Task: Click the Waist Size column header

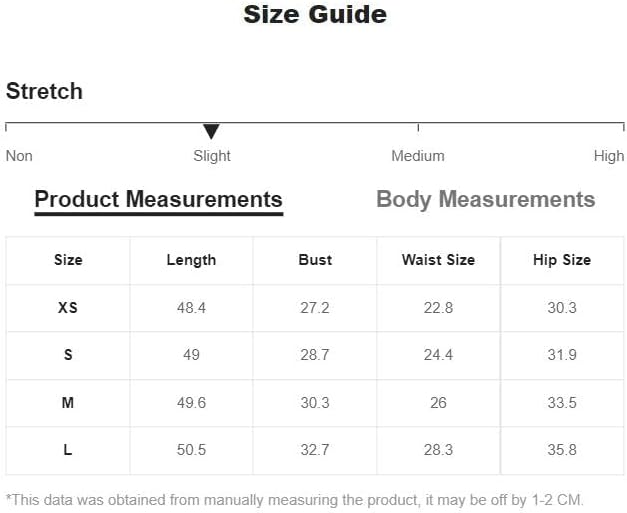Action: [439, 260]
